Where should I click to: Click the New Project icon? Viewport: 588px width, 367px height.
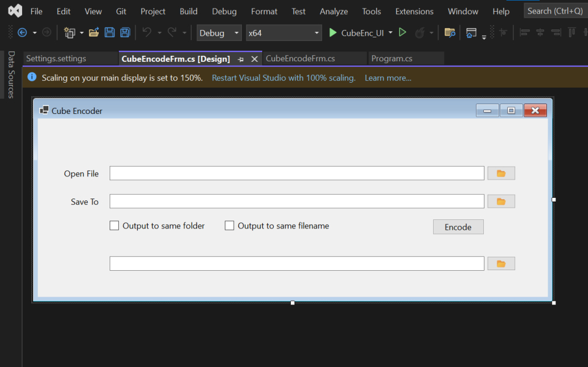pos(70,33)
